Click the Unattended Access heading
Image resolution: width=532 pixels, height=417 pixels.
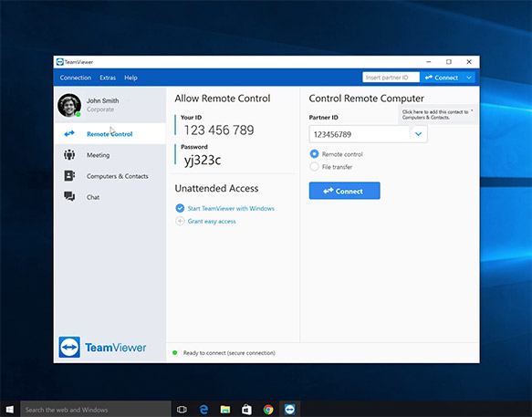coord(216,188)
